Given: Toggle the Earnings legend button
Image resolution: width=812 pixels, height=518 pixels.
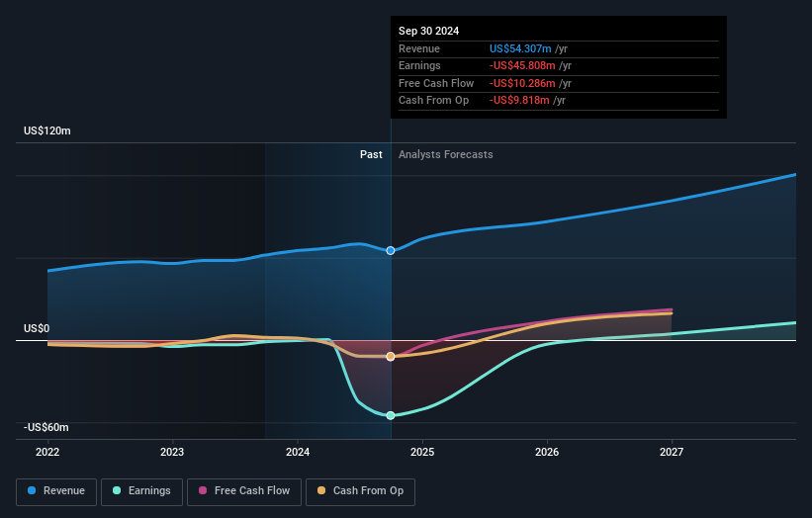Looking at the screenshot, I should pyautogui.click(x=141, y=491).
